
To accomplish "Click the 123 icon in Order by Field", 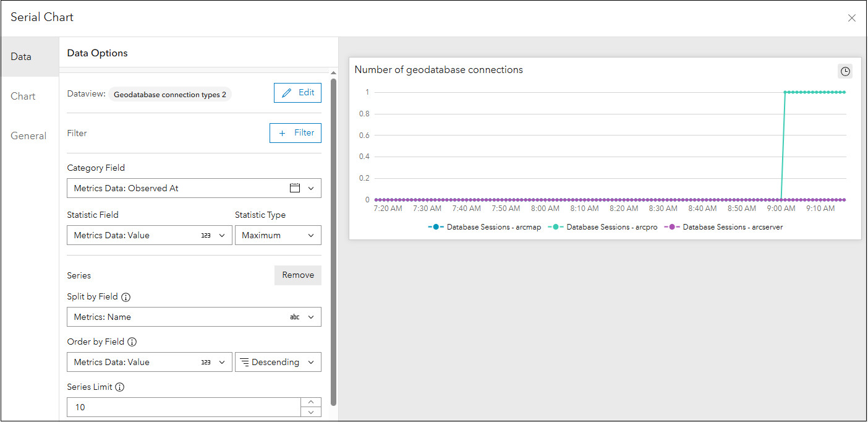I will click(x=207, y=361).
